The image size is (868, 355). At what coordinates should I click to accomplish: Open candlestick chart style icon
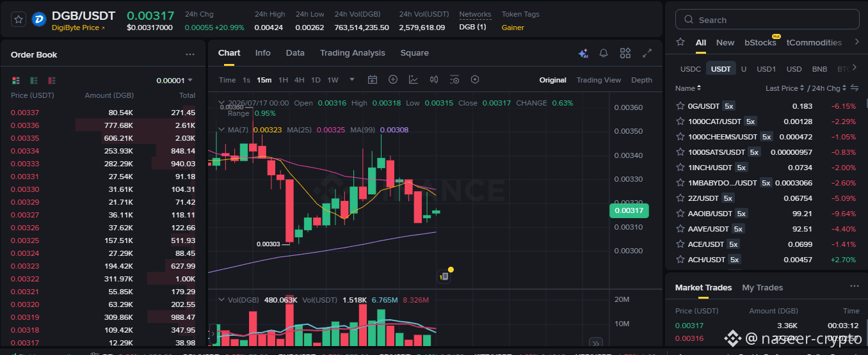(434, 80)
